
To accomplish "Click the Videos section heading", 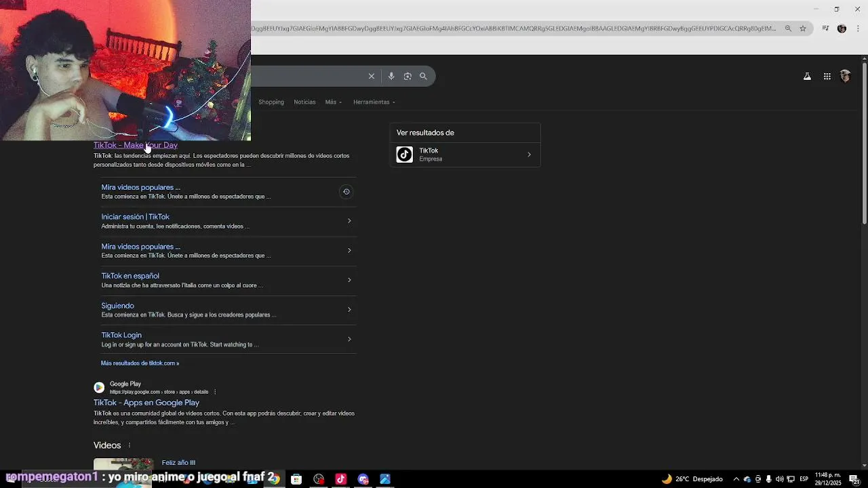I will [107, 445].
